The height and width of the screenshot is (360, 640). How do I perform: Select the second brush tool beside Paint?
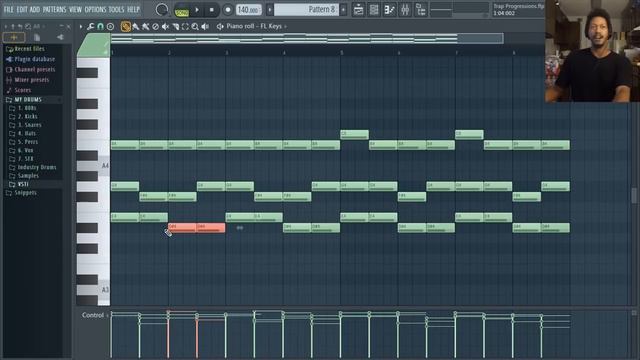tap(146, 27)
